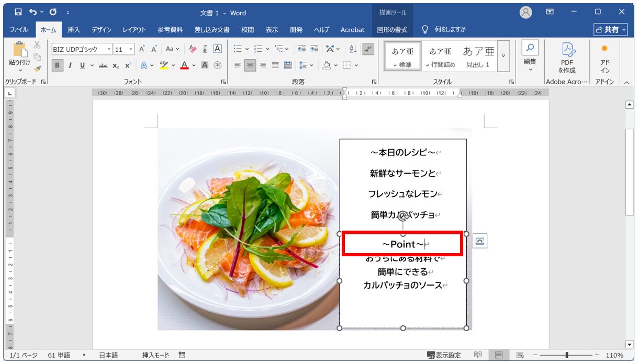The image size is (638, 364).
Task: Decrease paragraph indent
Action: [x=301, y=49]
